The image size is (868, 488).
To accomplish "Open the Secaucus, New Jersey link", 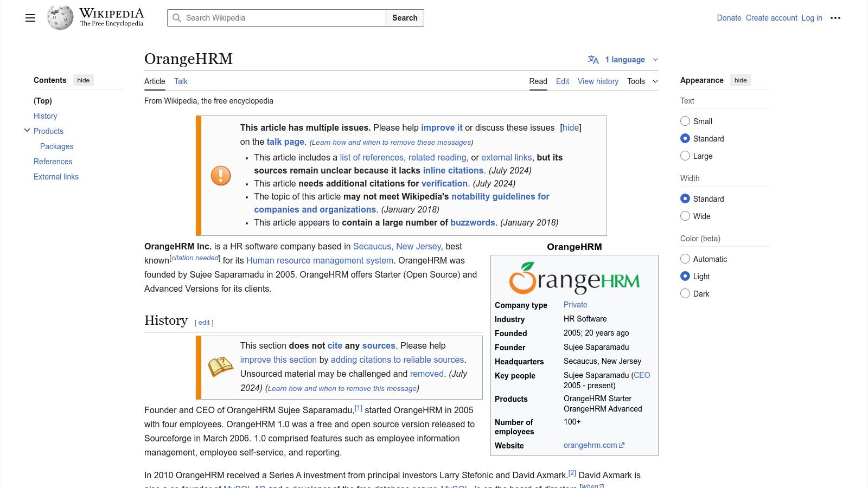I will pyautogui.click(x=397, y=246).
